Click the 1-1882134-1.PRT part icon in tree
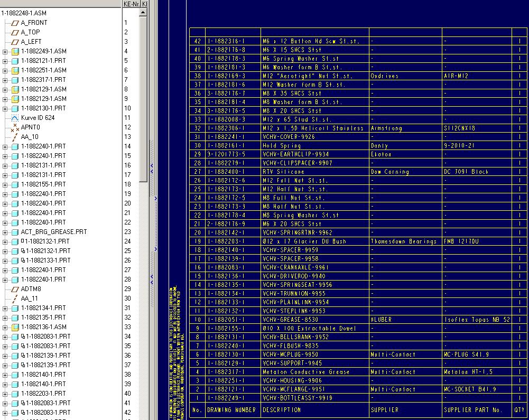 15,309
